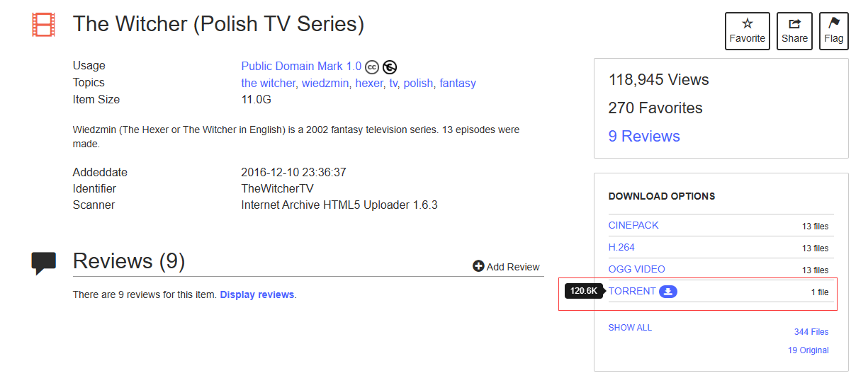Select the "wiedzmin" topic tag

click(x=325, y=83)
